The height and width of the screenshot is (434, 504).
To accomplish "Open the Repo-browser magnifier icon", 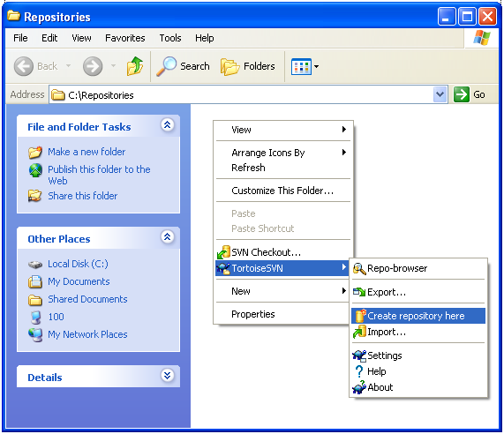I will pos(359,268).
